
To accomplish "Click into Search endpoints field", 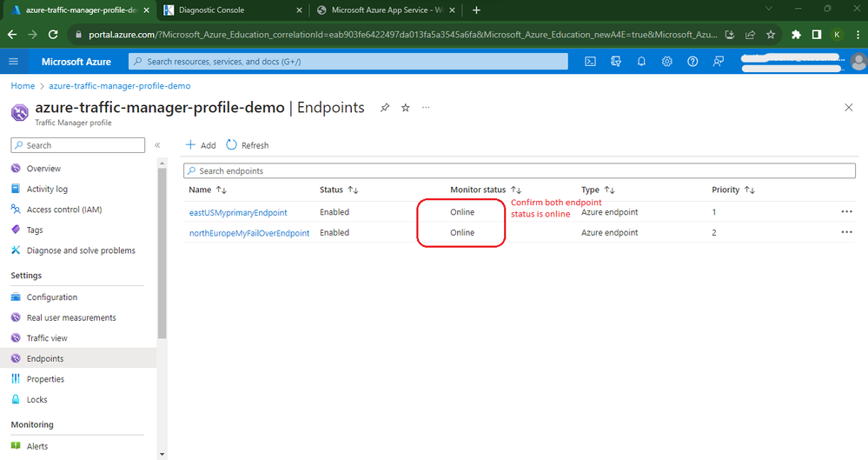I will click(x=520, y=170).
